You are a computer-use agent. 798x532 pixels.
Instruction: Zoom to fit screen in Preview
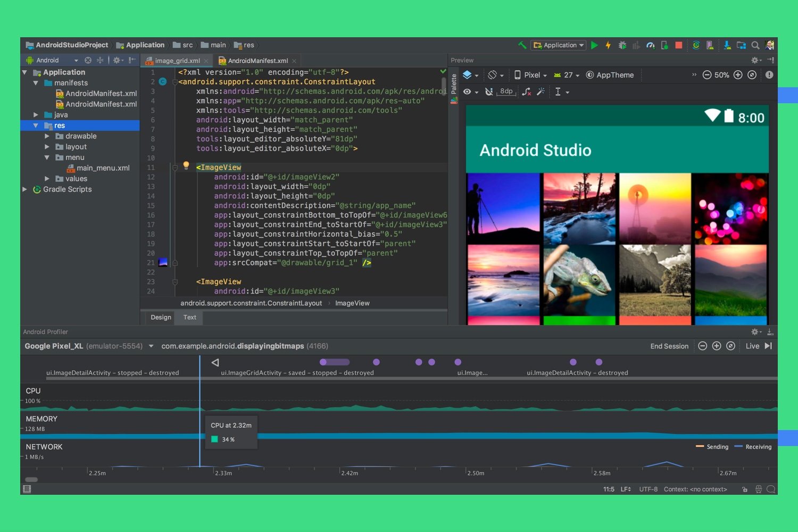click(752, 75)
